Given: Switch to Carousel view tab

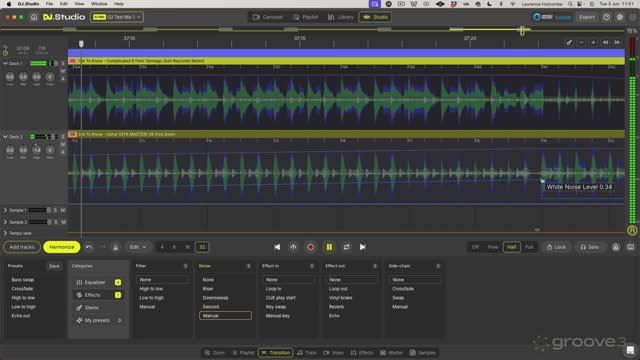Looking at the screenshot, I should click(268, 17).
